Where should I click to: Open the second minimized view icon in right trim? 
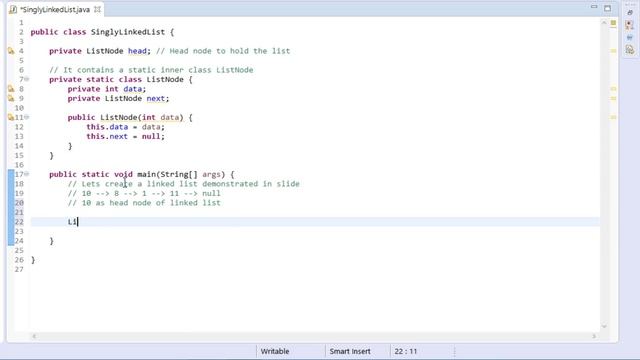(x=629, y=25)
